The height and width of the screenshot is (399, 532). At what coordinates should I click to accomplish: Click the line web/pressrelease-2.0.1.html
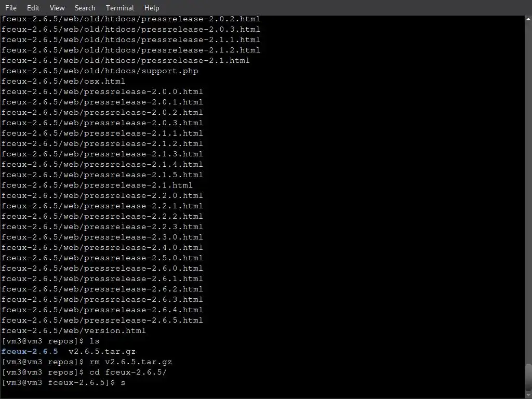point(102,102)
